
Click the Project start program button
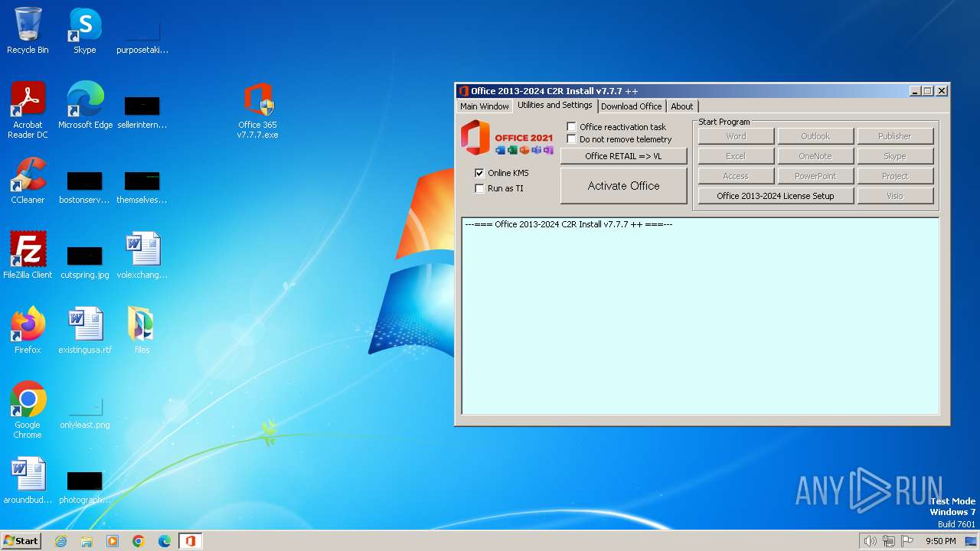click(895, 176)
